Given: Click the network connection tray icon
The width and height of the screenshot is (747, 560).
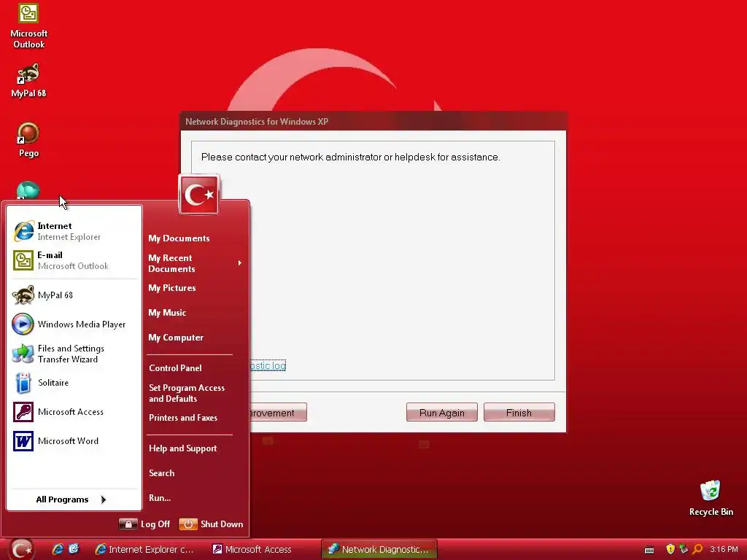Looking at the screenshot, I should 684,549.
